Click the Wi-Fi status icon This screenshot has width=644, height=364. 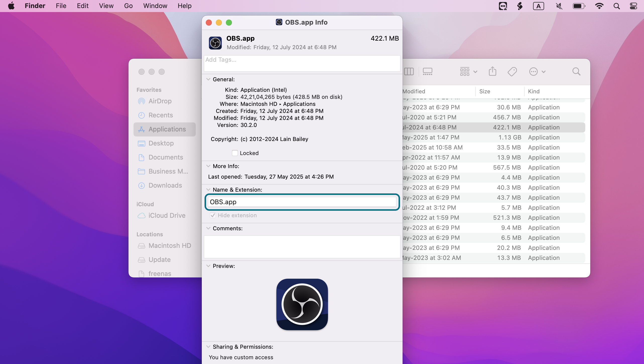tap(599, 6)
